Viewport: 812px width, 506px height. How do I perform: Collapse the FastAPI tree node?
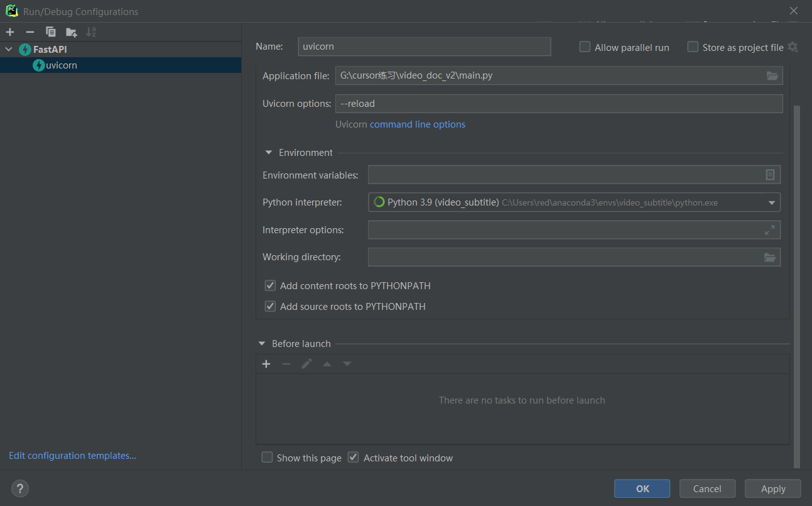pos(9,49)
